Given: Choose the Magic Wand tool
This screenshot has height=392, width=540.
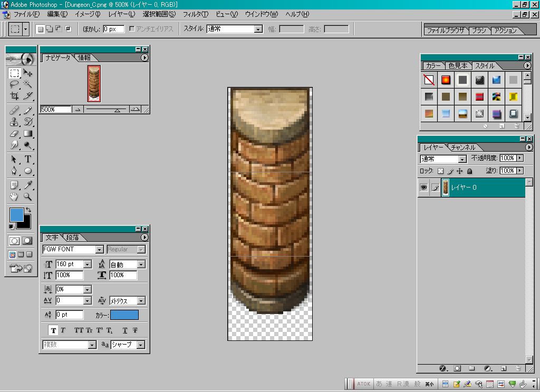Looking at the screenshot, I should [28, 84].
